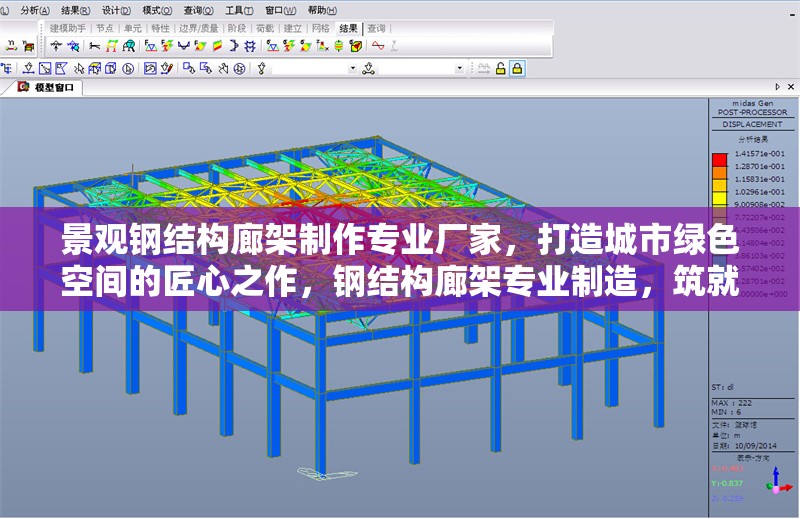
Task: Switch to the 单元 toolbar tab
Action: (x=133, y=28)
